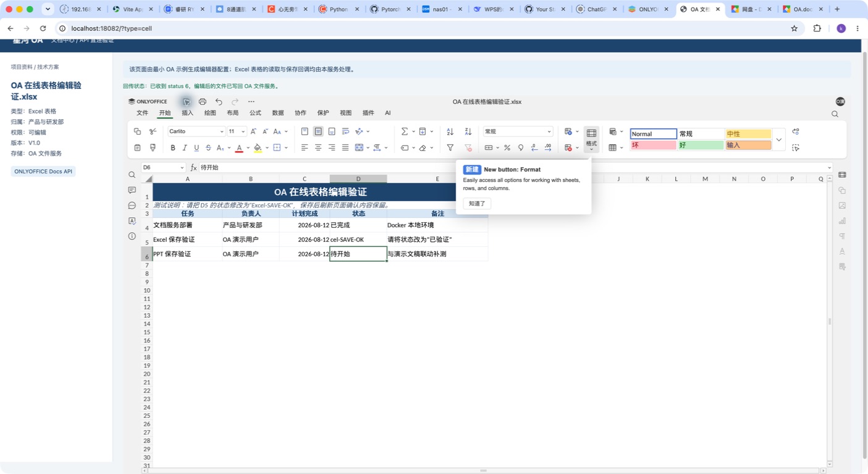Open the chat panel icon

click(132, 206)
